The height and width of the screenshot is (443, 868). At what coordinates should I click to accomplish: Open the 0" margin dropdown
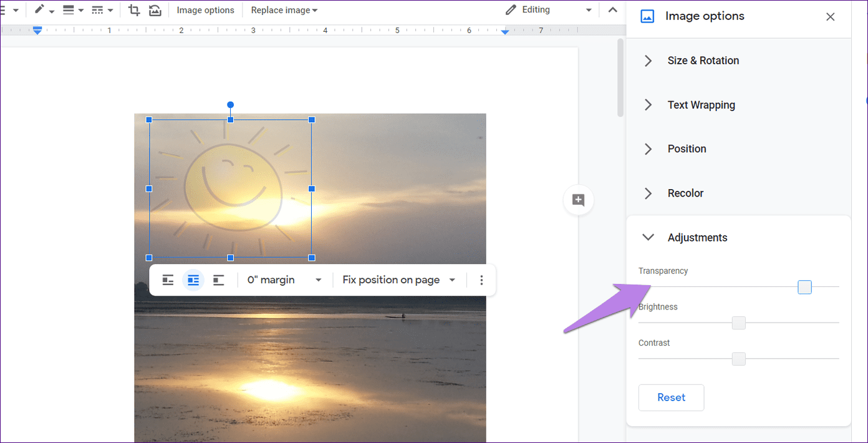284,280
